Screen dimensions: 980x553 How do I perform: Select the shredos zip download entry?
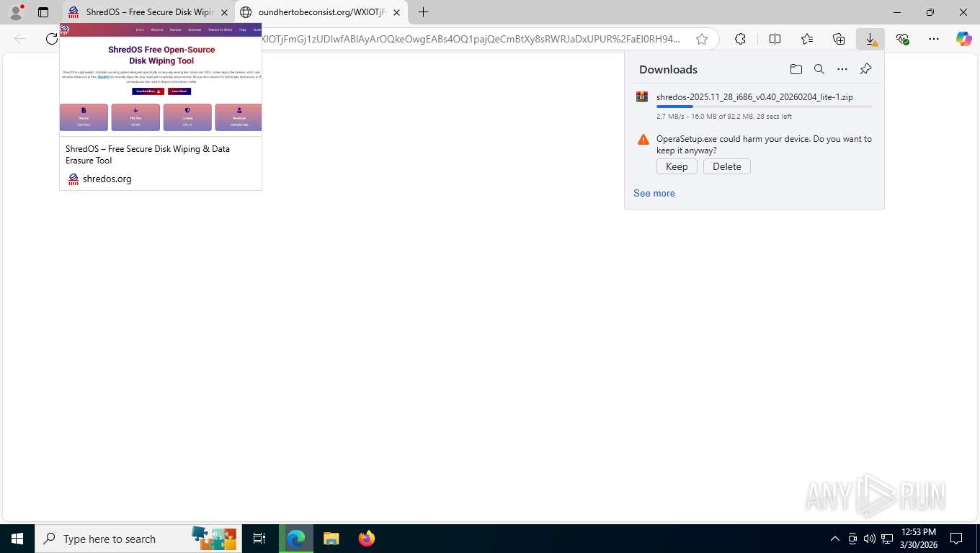754,105
